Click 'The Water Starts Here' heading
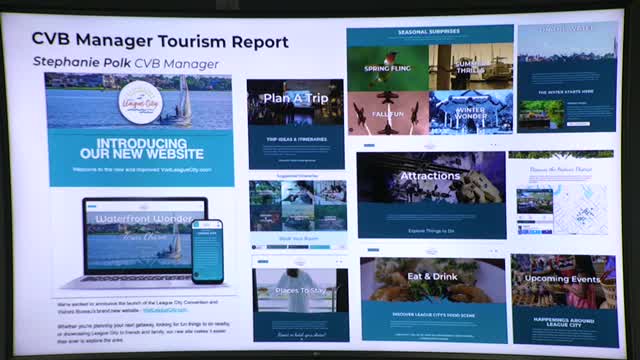This screenshot has width=640, height=360. tap(566, 92)
